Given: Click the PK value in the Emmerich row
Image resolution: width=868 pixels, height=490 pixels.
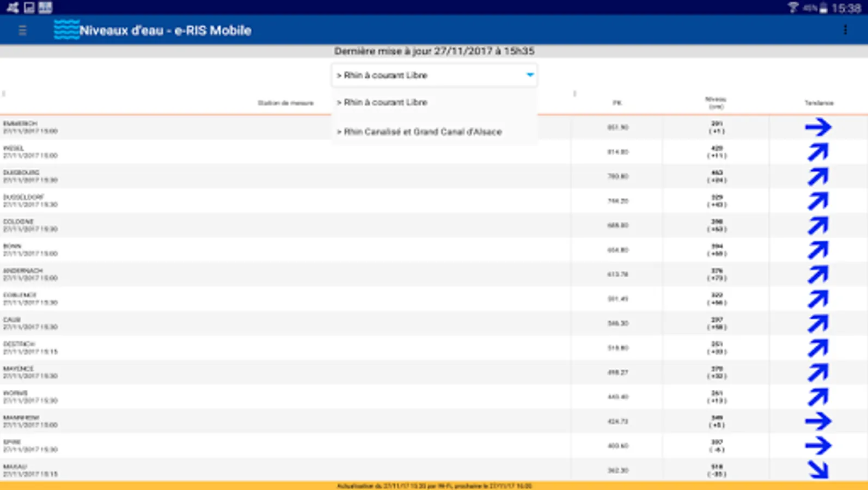Looking at the screenshot, I should pos(618,127).
